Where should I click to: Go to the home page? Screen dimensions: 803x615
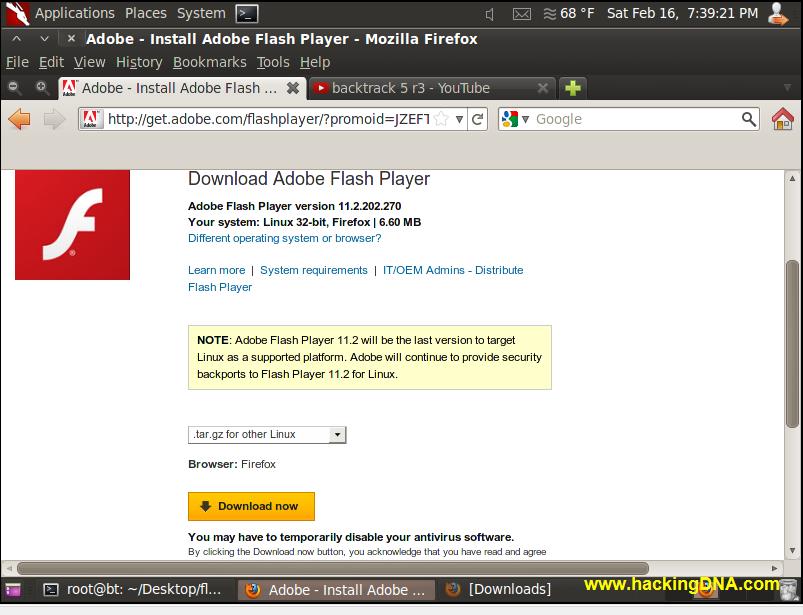[783, 119]
